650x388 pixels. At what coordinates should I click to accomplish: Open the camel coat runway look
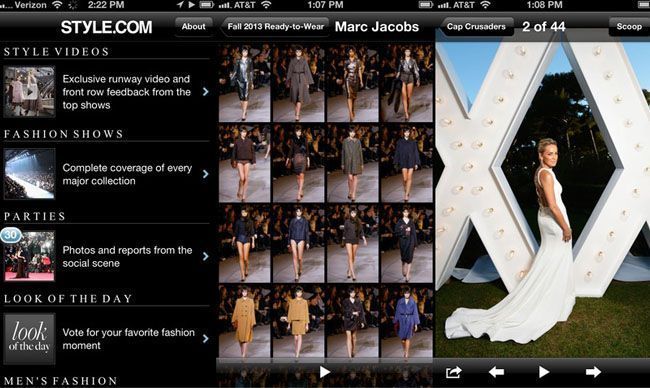point(245,321)
